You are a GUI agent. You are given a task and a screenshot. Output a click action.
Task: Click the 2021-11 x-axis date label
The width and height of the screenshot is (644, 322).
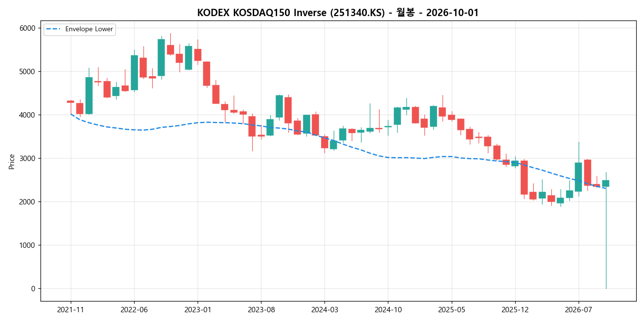point(71,309)
